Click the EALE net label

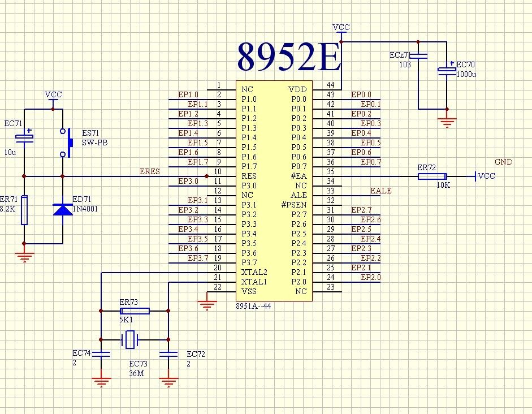[x=380, y=191]
